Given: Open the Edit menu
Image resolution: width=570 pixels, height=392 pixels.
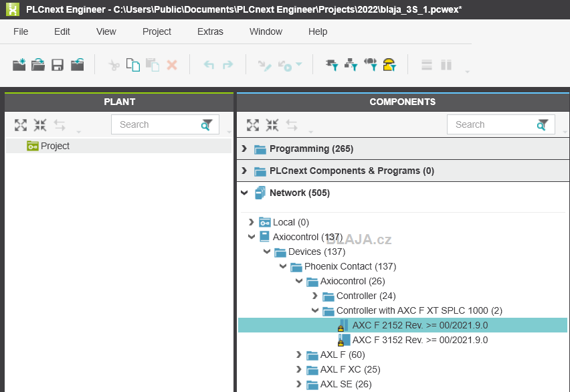Looking at the screenshot, I should [62, 31].
